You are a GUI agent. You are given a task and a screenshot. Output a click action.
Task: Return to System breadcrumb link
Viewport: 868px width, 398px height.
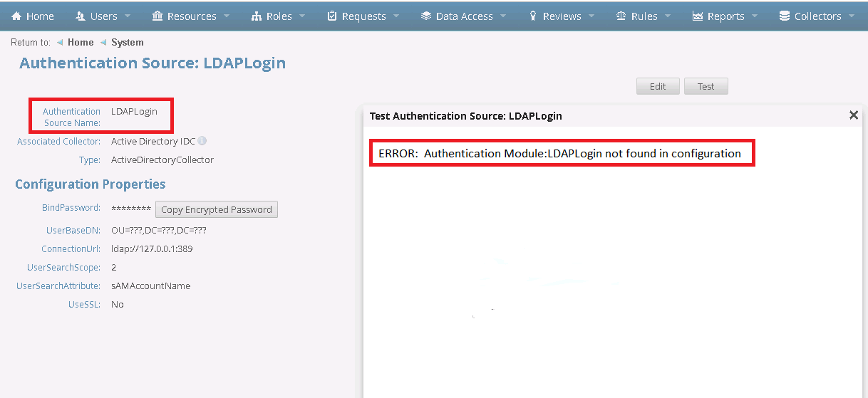click(x=128, y=43)
